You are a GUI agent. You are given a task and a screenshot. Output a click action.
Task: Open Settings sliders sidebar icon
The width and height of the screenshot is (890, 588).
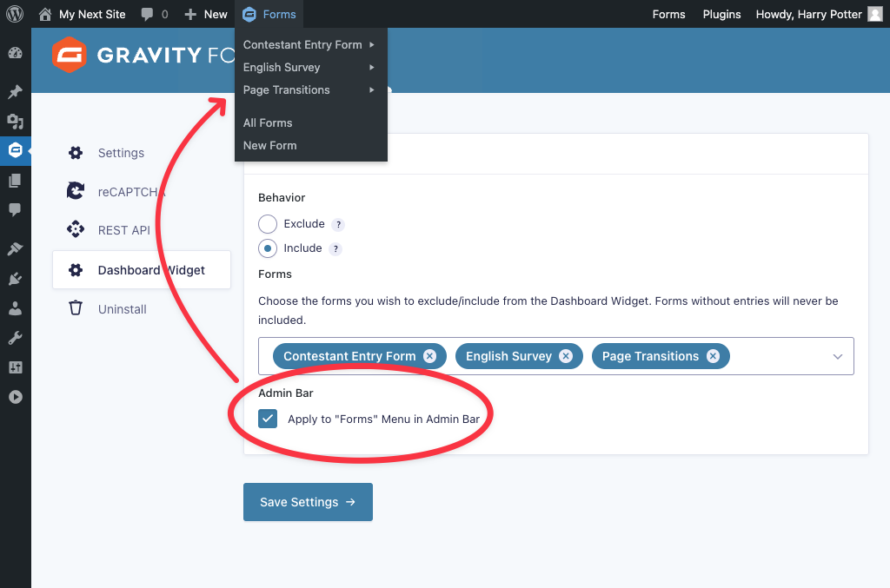[x=16, y=367]
